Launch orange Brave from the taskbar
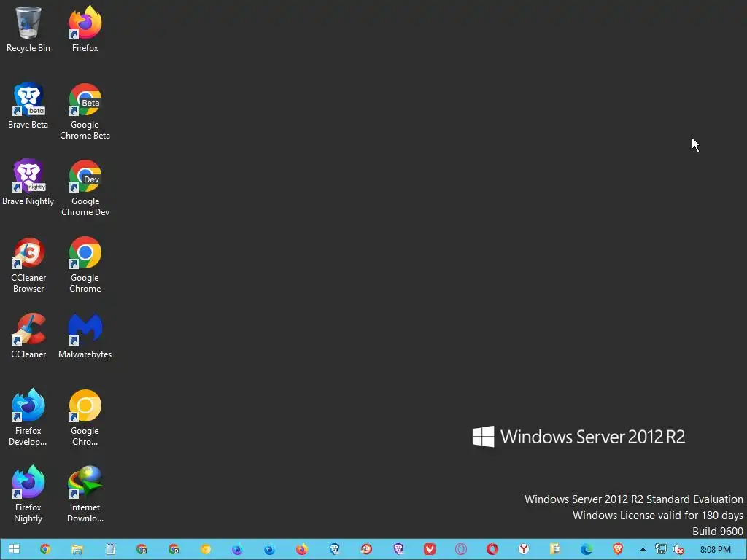 (618, 550)
